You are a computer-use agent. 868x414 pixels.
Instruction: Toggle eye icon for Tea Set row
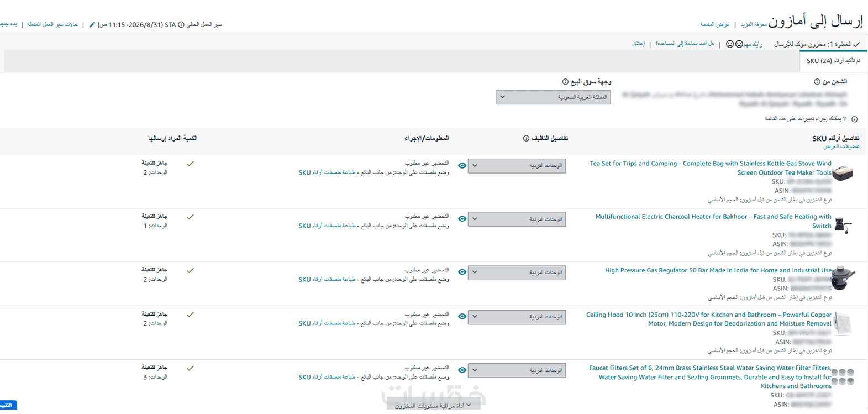coord(462,166)
